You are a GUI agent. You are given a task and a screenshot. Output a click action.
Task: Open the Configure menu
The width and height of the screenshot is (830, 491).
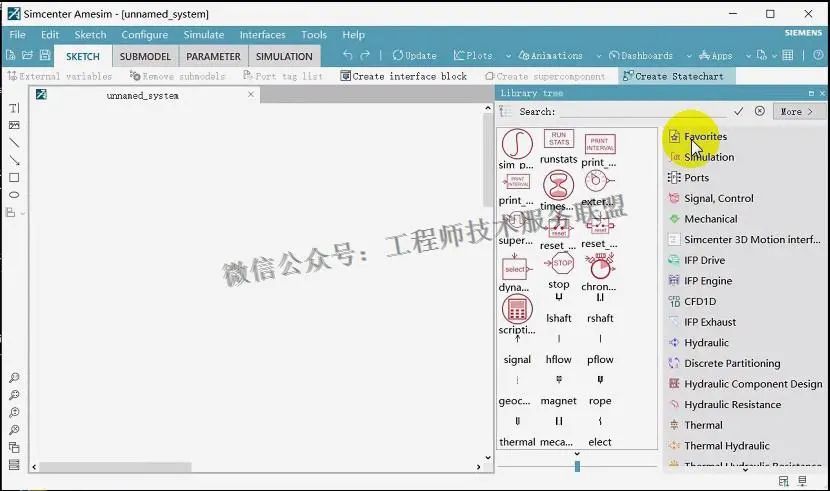tap(145, 35)
